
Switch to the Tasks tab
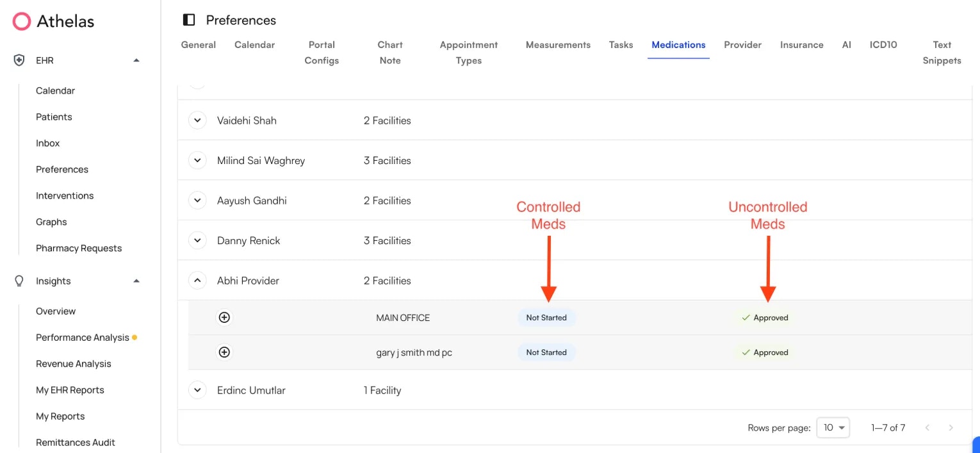point(621,45)
